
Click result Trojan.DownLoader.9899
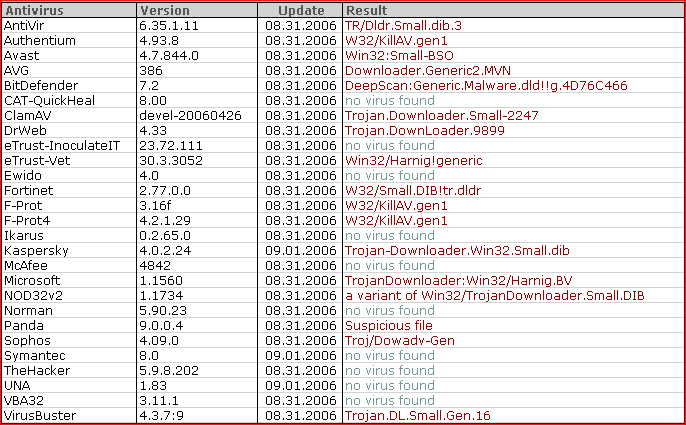[x=425, y=130]
